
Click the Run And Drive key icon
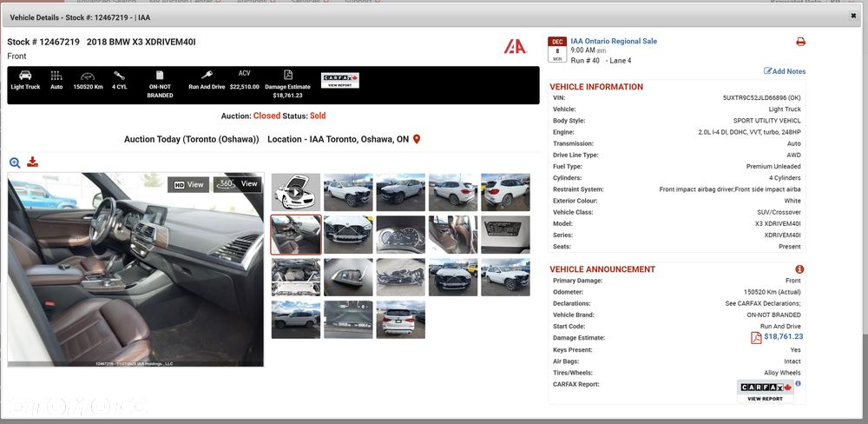tap(207, 75)
